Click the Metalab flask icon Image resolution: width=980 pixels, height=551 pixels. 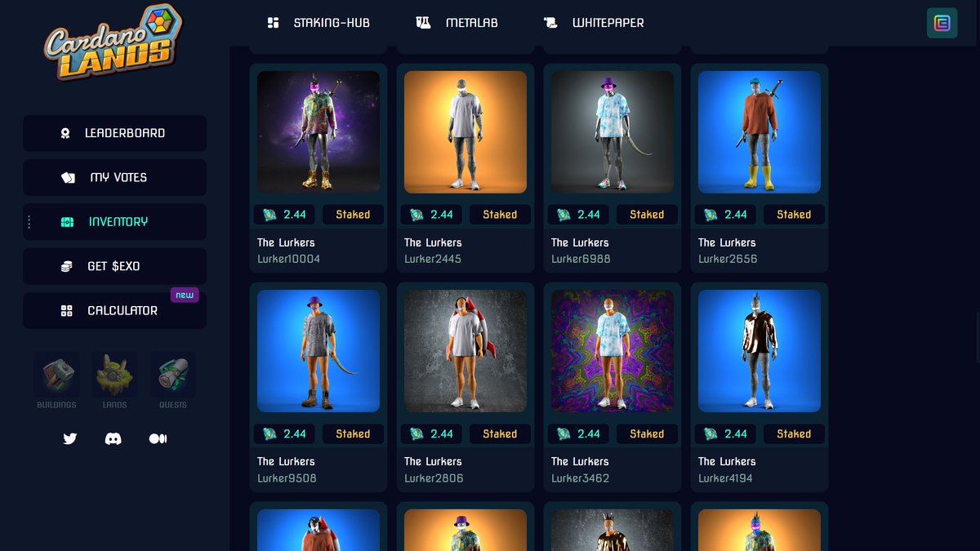pos(423,23)
